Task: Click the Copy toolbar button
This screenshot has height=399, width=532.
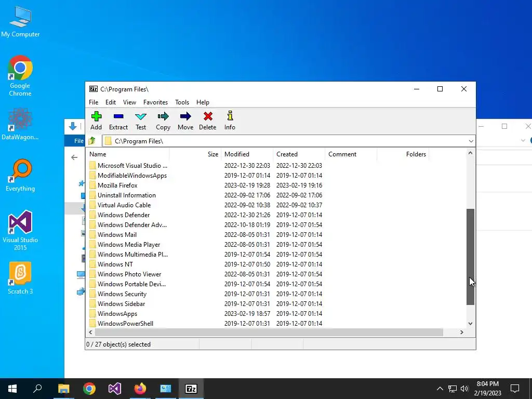Action: (x=163, y=121)
